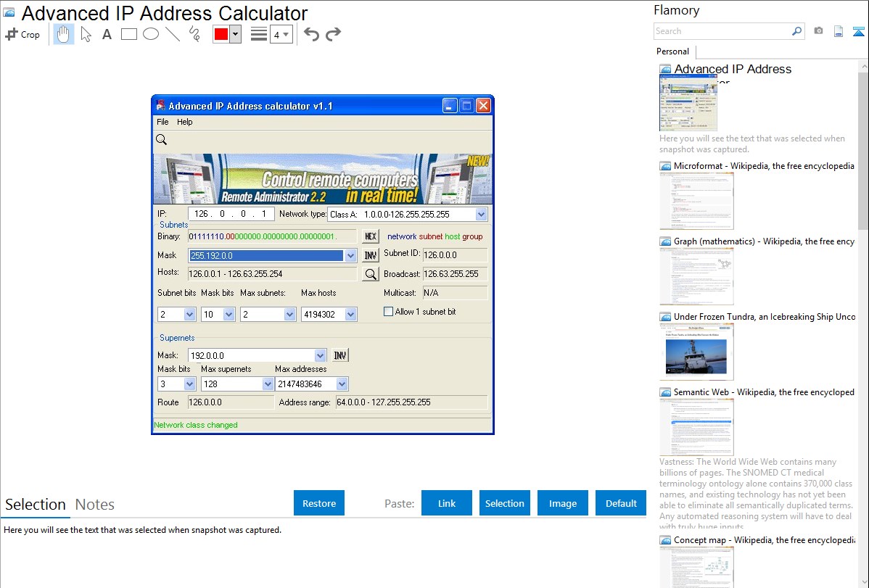The width and height of the screenshot is (869, 588).
Task: Click the red color swatch
Action: [x=221, y=34]
